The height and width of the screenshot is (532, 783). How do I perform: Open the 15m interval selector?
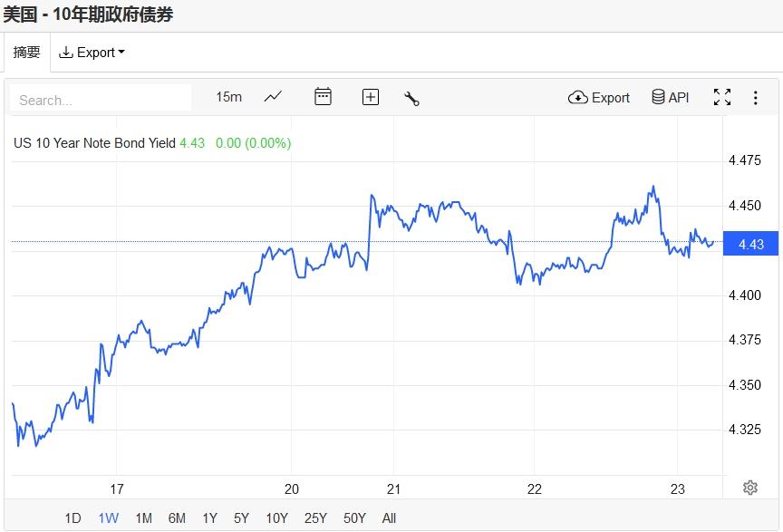tap(228, 97)
